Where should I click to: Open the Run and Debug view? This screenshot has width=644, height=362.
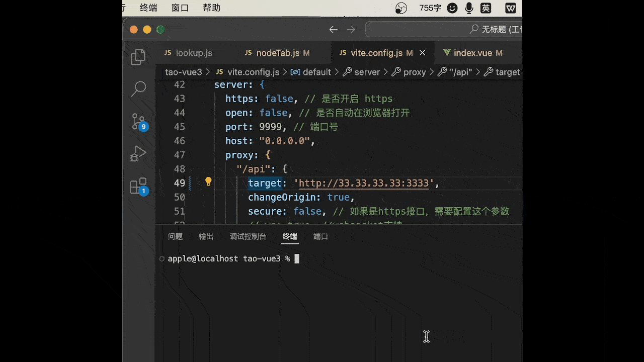click(138, 153)
